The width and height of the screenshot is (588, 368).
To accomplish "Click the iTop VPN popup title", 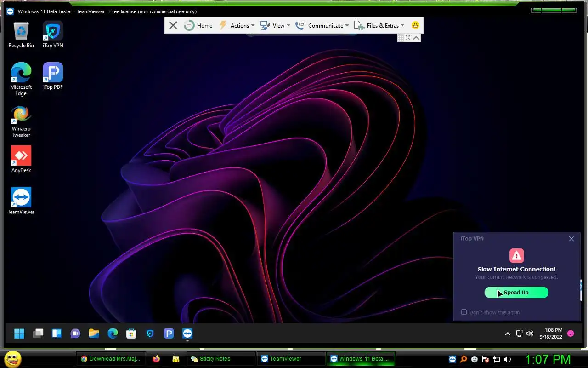I will click(x=472, y=238).
